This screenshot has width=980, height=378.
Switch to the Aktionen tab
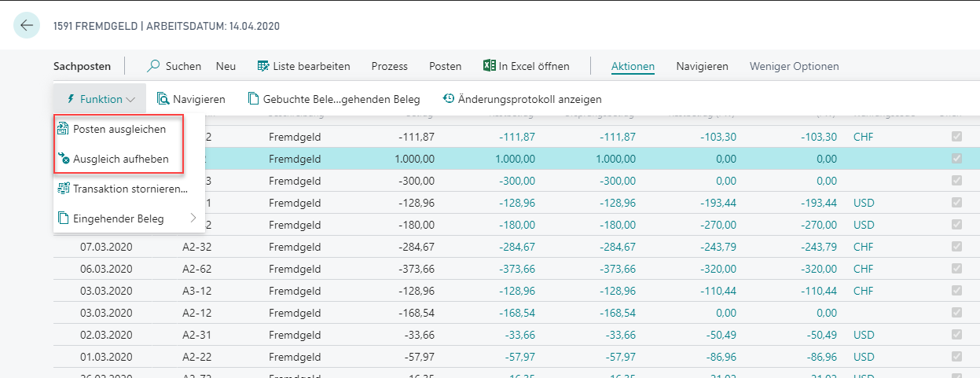click(x=633, y=67)
